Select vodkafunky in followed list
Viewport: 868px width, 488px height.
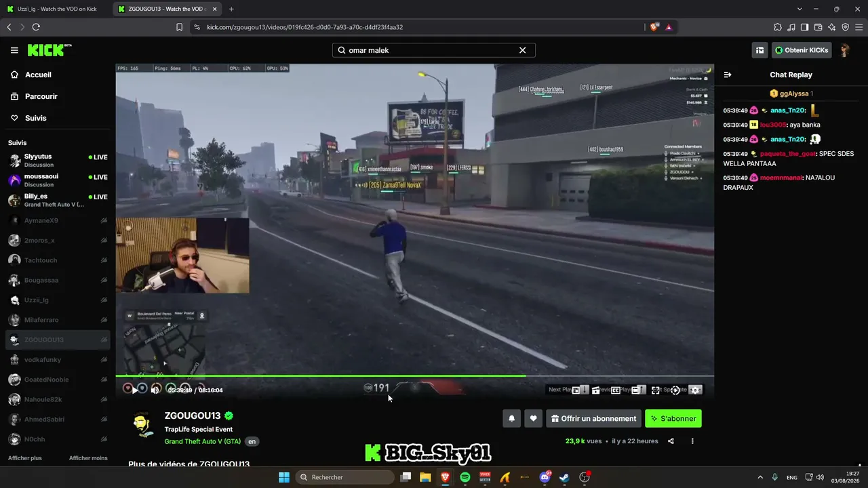[58, 360]
